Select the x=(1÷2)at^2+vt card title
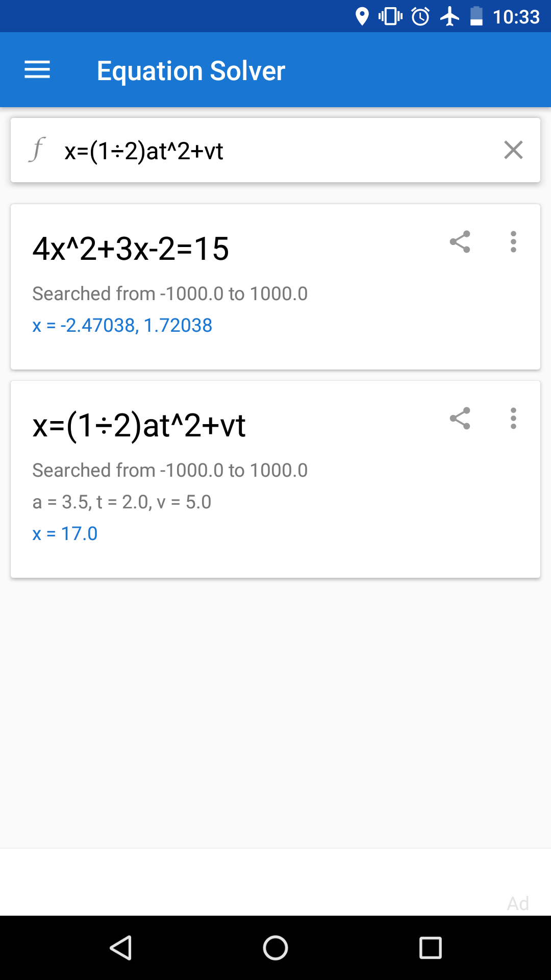Screen dimensions: 551x980 (139, 426)
